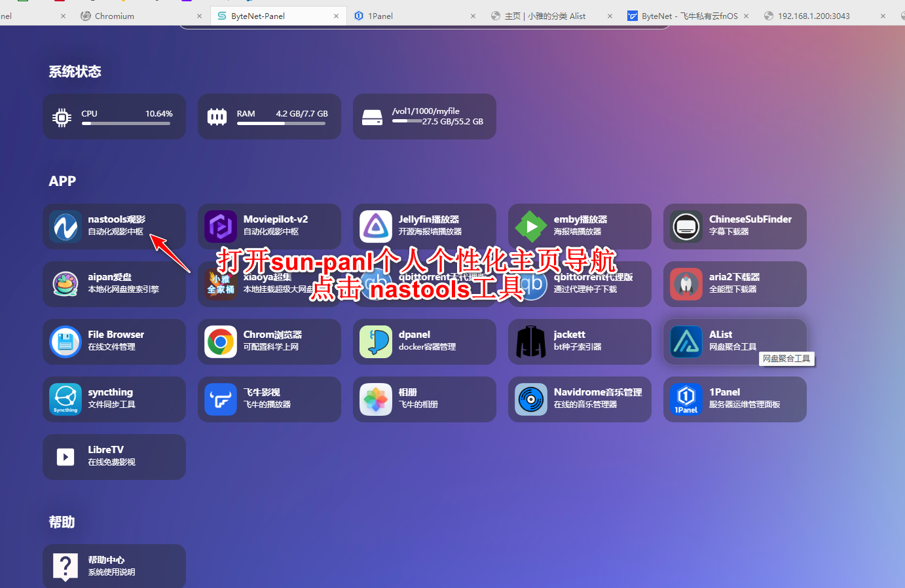Click the LibreTV title text
Image resolution: width=905 pixels, height=588 pixels.
click(105, 450)
